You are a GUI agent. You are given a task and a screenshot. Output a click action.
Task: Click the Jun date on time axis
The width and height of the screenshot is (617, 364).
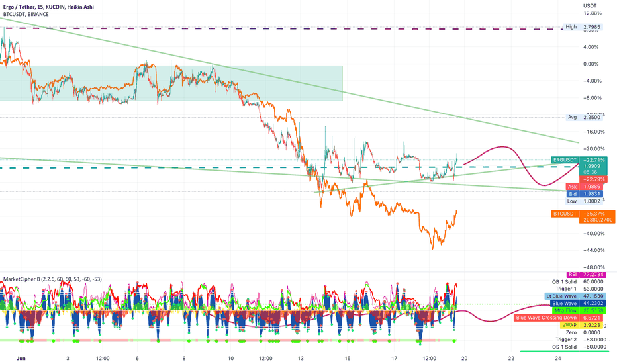[x=21, y=358]
